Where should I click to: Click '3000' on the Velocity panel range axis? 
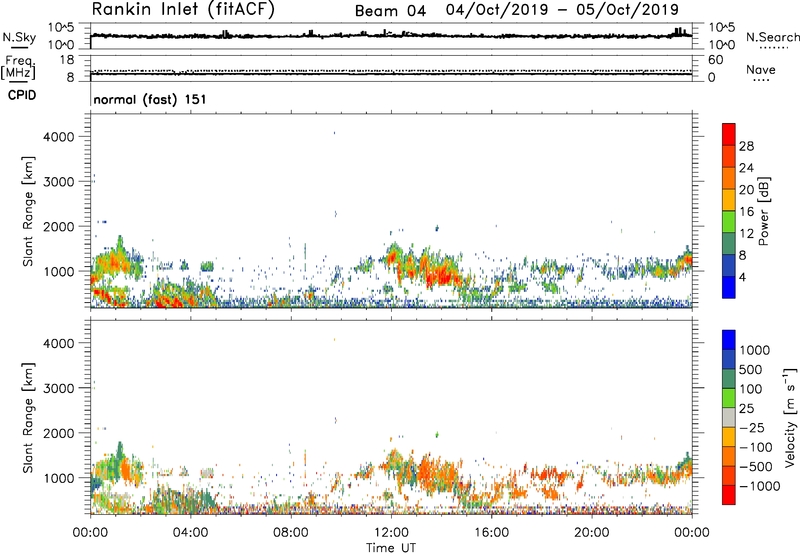tap(59, 388)
